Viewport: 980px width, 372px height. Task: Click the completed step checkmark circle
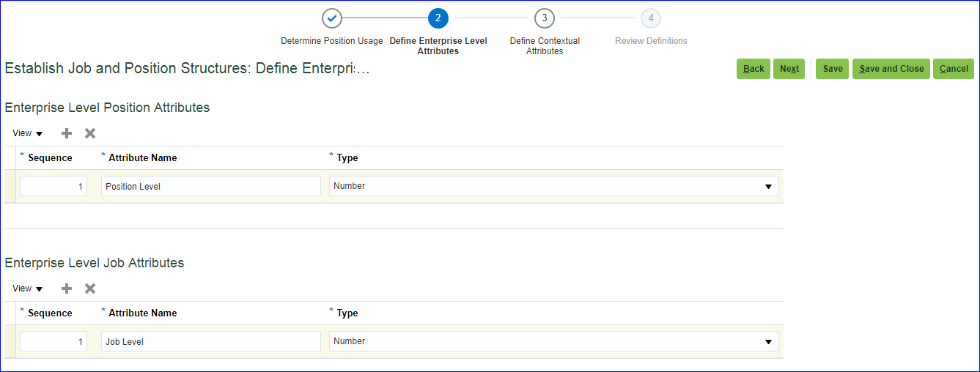pyautogui.click(x=332, y=18)
